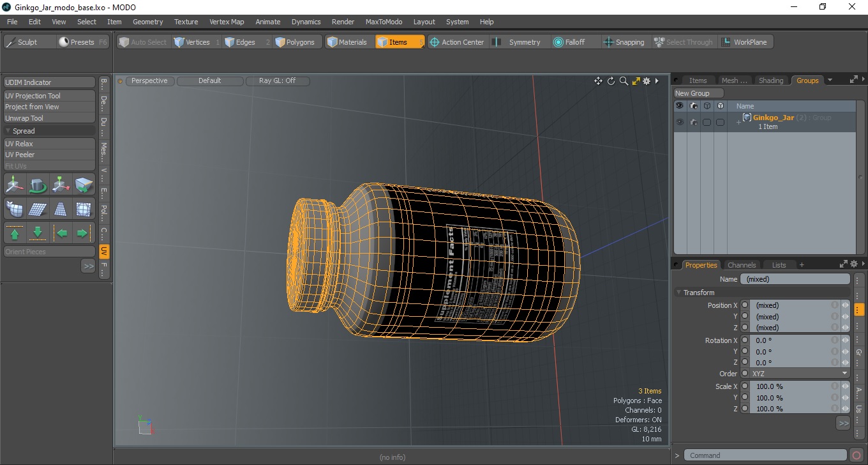The width and height of the screenshot is (868, 465).
Task: Open the Texture menu
Action: point(186,22)
